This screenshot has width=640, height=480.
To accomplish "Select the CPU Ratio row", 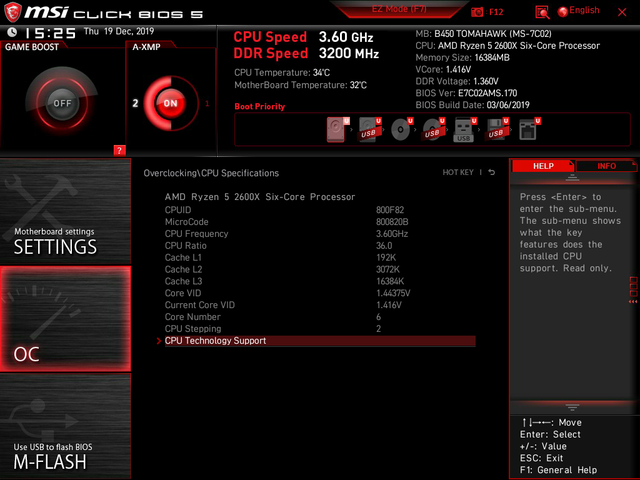I will (320, 245).
